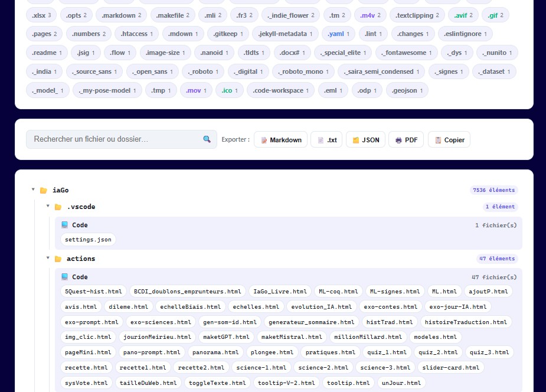The image size is (546, 392).
Task: Open millionMillard.html file
Action: coord(368,337)
